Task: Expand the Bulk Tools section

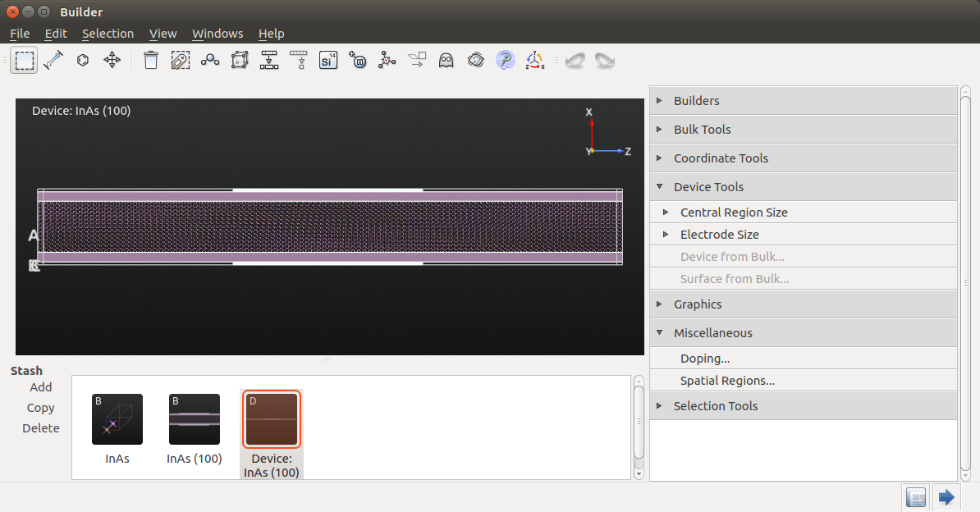Action: pos(804,130)
